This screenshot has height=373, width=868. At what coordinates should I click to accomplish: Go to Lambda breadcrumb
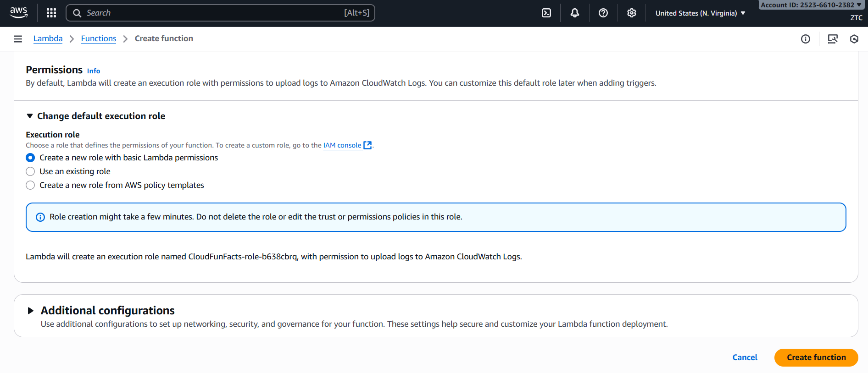point(48,38)
